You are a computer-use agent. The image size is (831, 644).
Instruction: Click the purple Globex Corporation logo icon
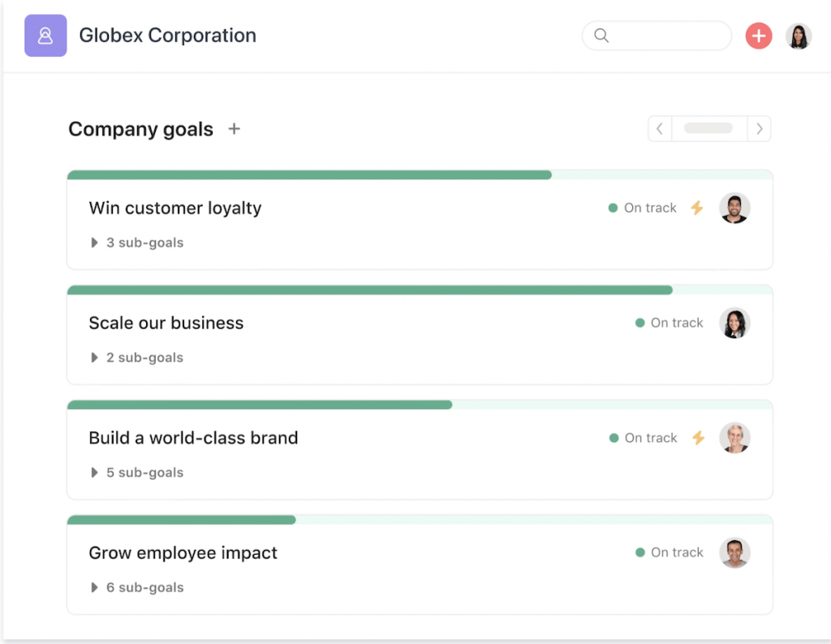click(45, 36)
